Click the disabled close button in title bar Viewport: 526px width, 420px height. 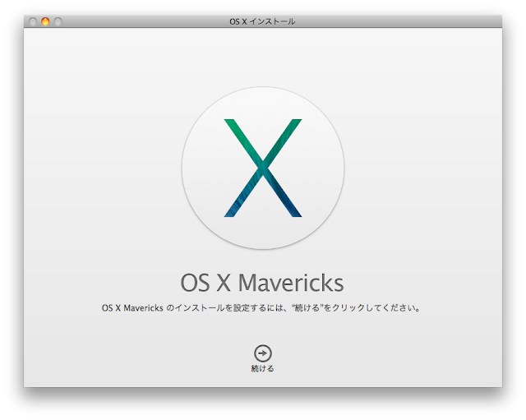[x=33, y=21]
